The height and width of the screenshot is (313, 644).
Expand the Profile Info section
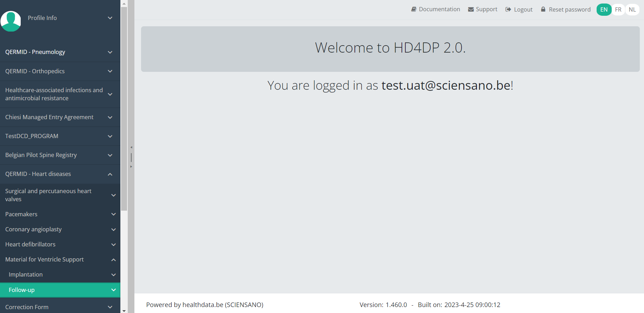pyautogui.click(x=110, y=18)
